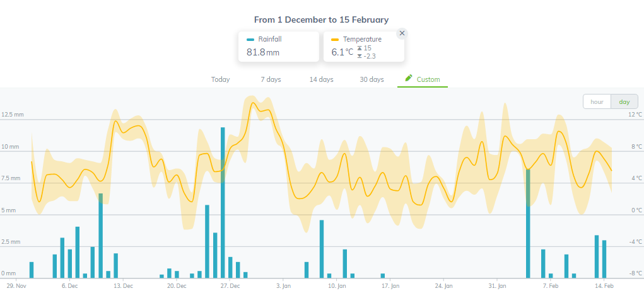Click the 27. Dec date label
The image size is (644, 298).
230,285
